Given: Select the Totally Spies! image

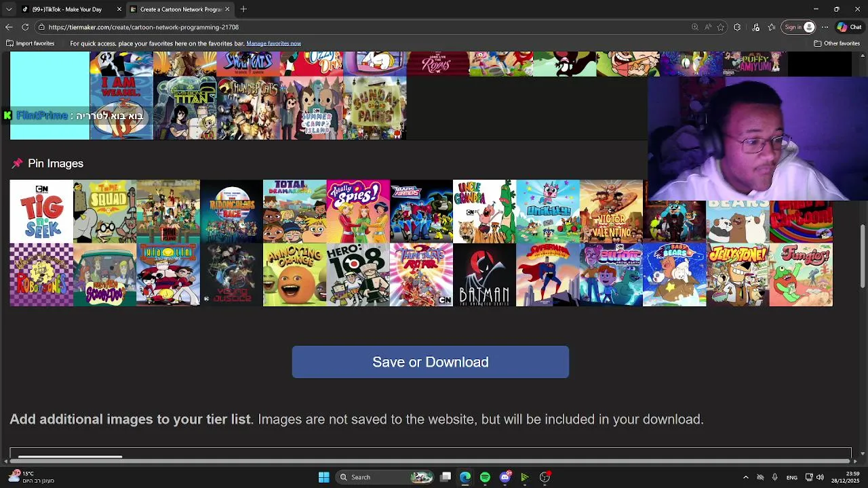Looking at the screenshot, I should tap(358, 211).
